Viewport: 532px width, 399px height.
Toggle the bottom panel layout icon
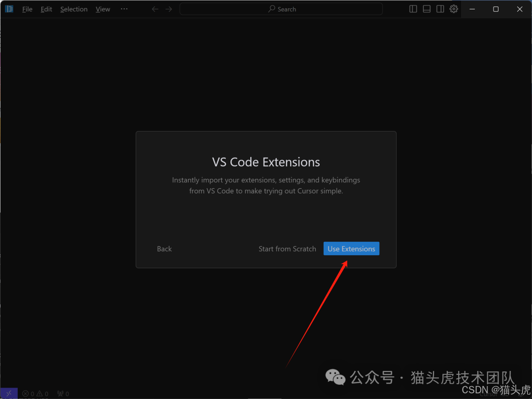click(427, 9)
